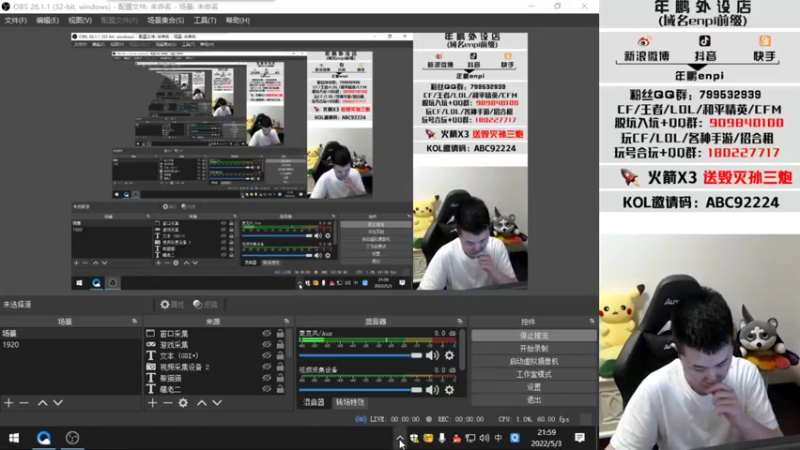Move the scene down in the Scenes list
800x450 pixels.
pos(58,403)
